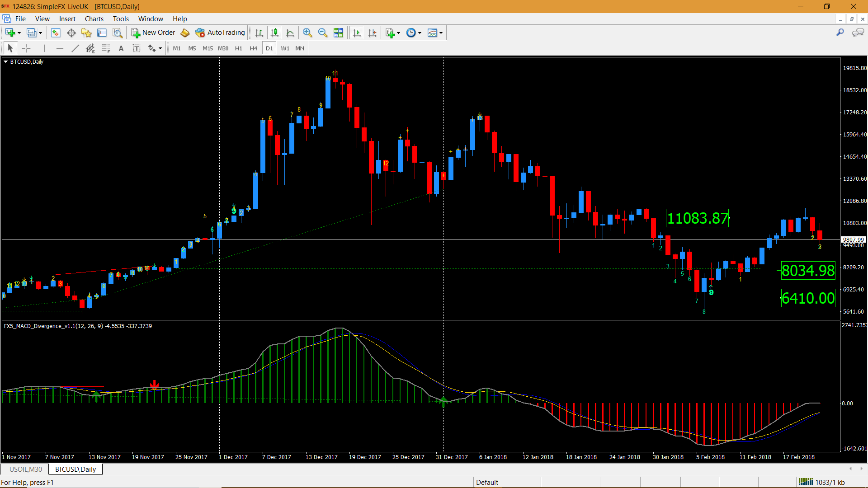This screenshot has width=868, height=488.
Task: Click the Zoom Out magnifier icon
Action: click(323, 33)
